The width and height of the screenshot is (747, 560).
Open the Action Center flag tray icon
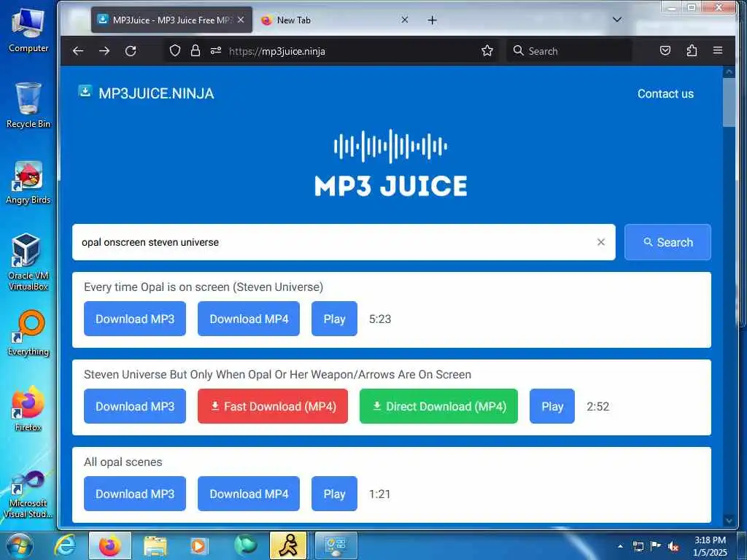(x=656, y=546)
